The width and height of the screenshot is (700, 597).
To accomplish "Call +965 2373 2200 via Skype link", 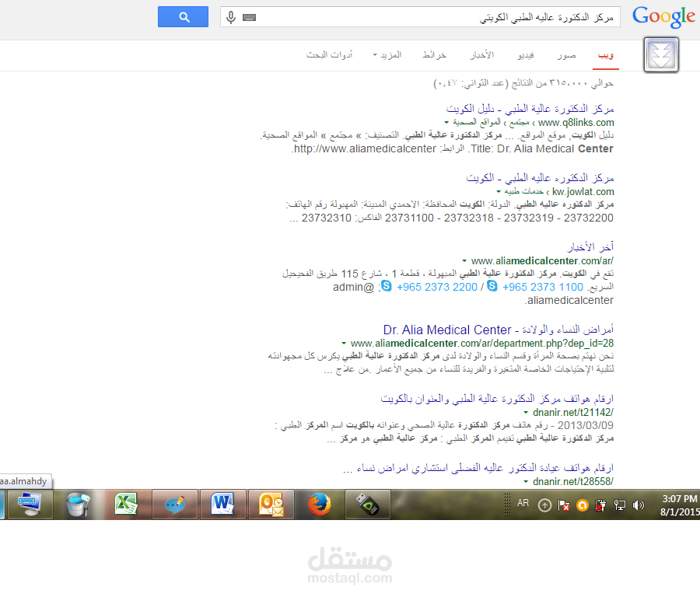I will [437, 287].
